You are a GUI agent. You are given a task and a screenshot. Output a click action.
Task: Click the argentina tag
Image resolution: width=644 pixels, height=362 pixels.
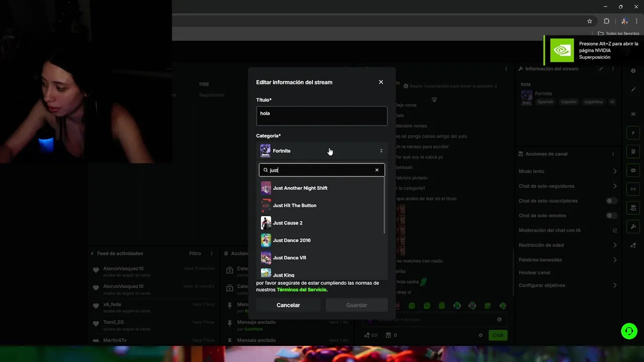coord(593,102)
